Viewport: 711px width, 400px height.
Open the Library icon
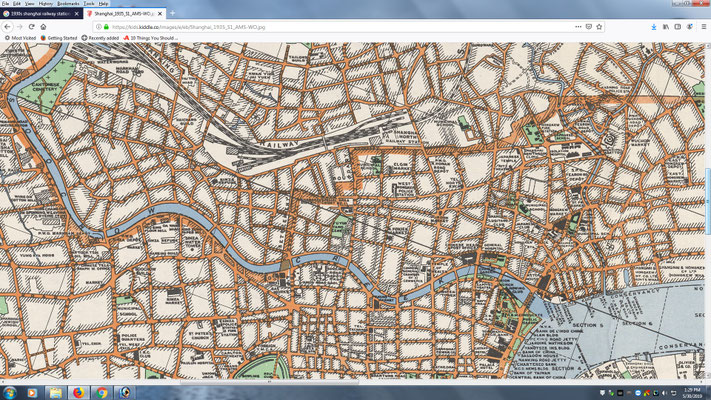click(666, 27)
